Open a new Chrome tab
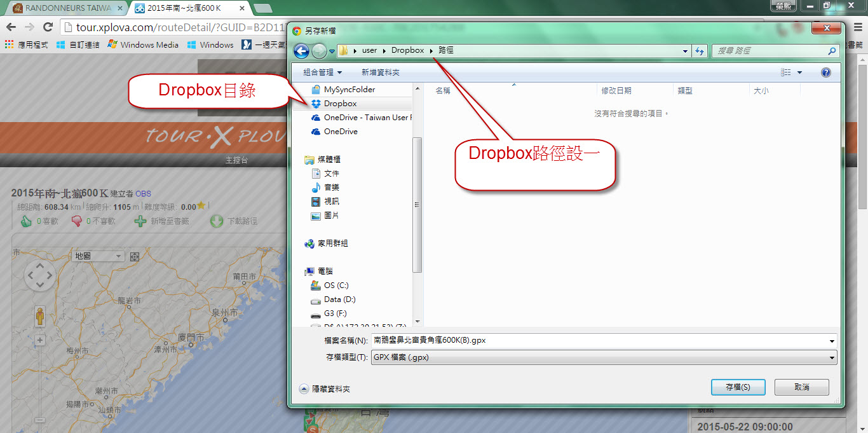Screen dimensions: 868x433 [262, 8]
